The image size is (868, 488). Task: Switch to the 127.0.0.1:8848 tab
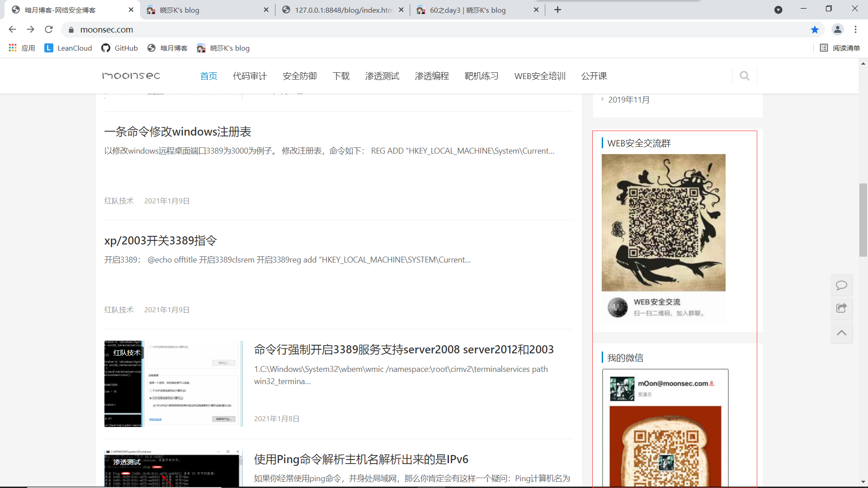tap(342, 10)
